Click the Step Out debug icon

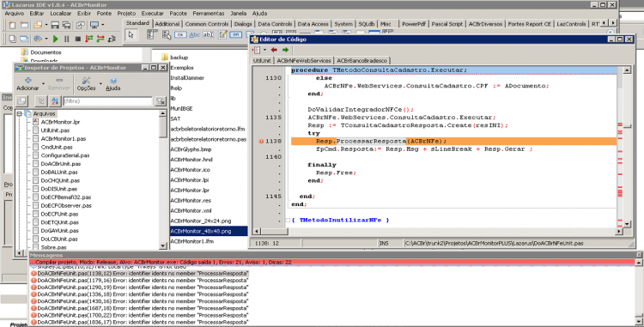click(112, 39)
